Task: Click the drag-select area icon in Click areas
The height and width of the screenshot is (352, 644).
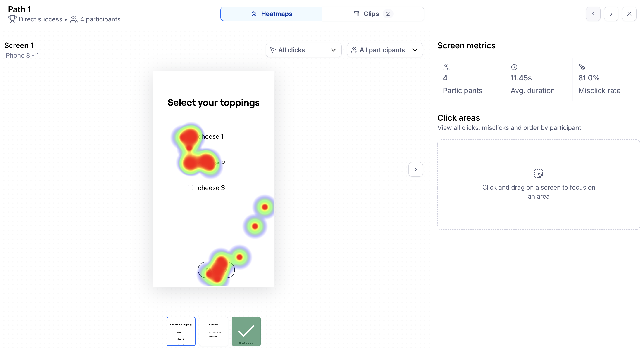Action: pos(539,174)
